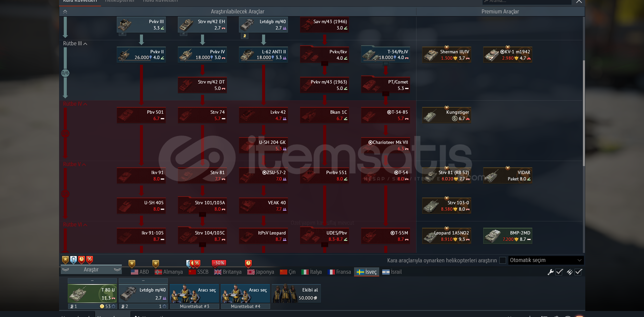Switch to the Britanya nation tab
The image size is (644, 317).
coord(228,272)
